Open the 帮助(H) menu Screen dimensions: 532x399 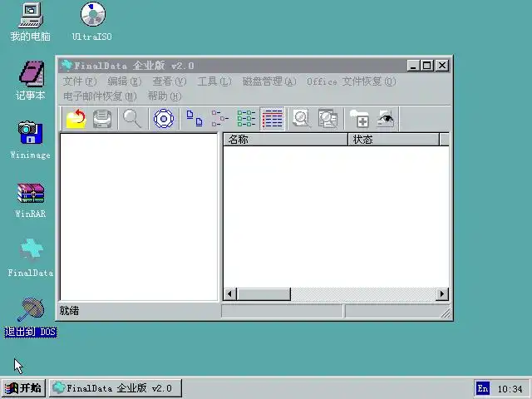point(165,96)
